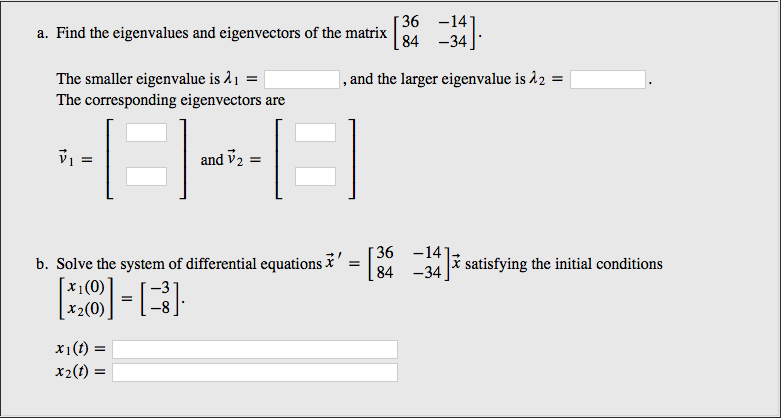Click the matrix shown in part a

pos(435,32)
